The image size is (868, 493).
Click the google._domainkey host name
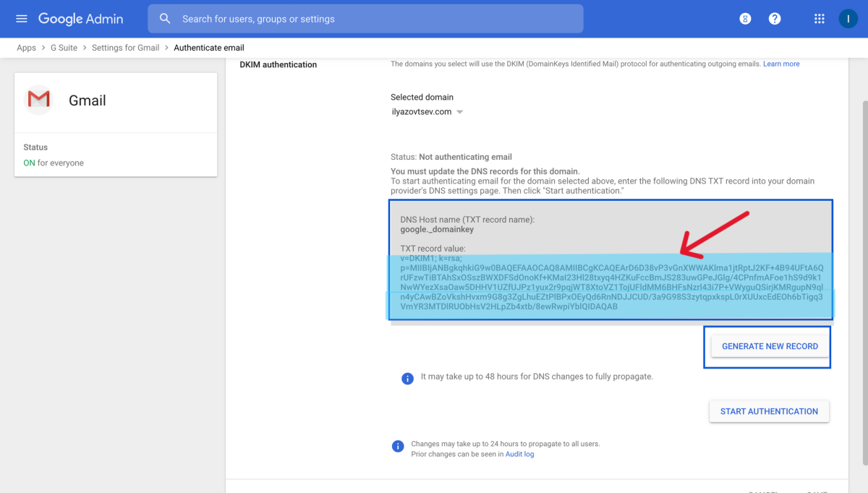click(437, 229)
